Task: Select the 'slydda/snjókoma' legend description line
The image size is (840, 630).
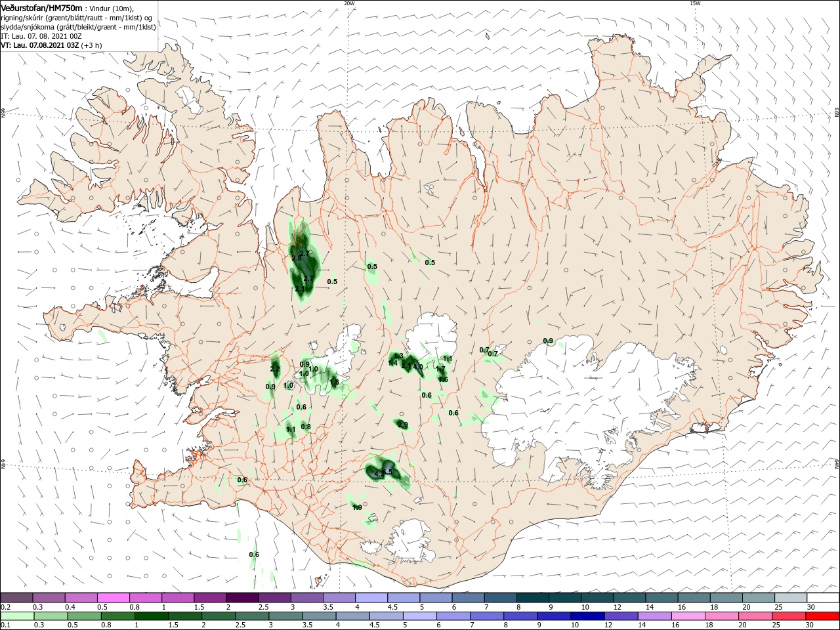Action: click(78, 27)
